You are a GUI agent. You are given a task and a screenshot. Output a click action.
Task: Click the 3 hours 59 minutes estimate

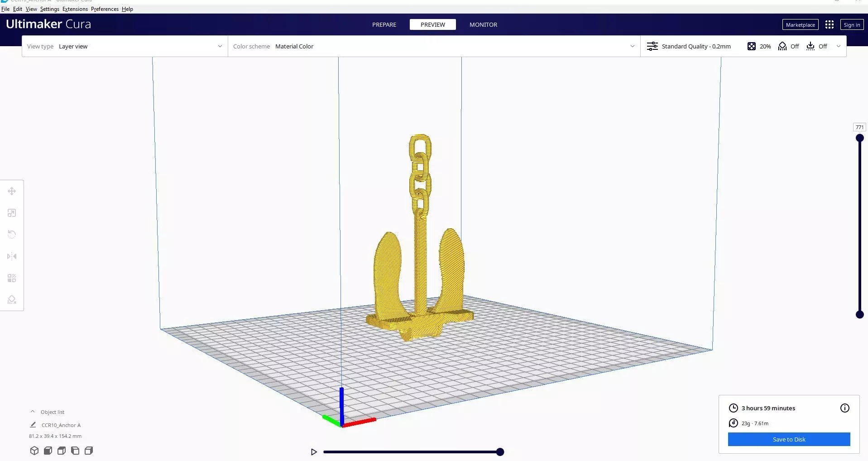768,408
